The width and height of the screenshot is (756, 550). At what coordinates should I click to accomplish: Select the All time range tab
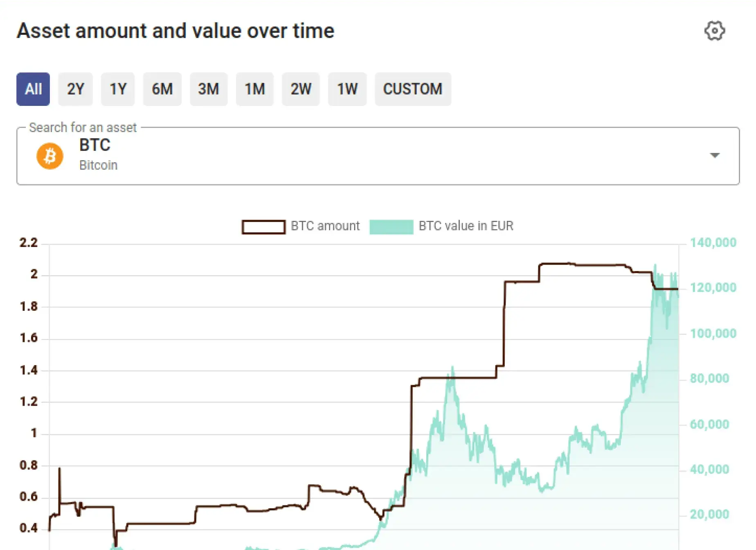tap(33, 89)
